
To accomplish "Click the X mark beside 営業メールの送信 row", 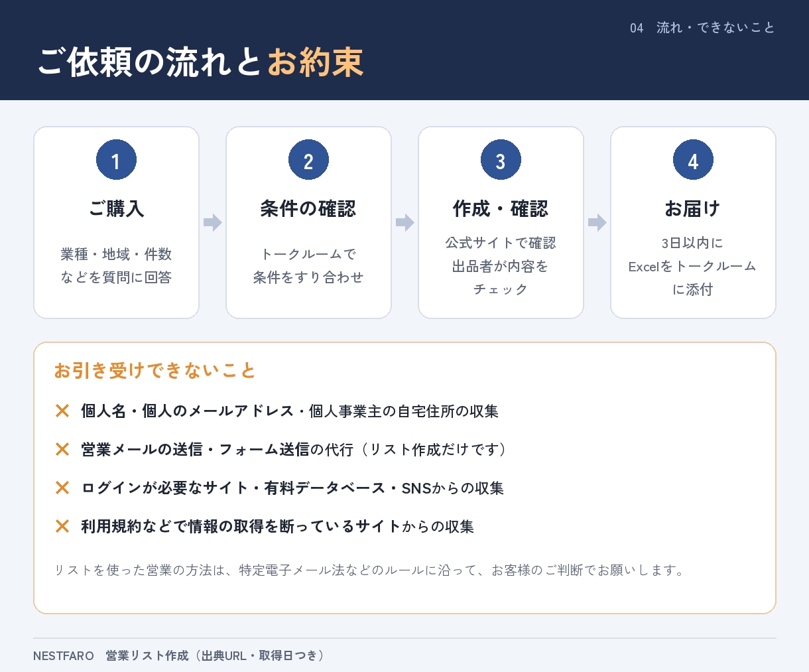I will pos(62,450).
